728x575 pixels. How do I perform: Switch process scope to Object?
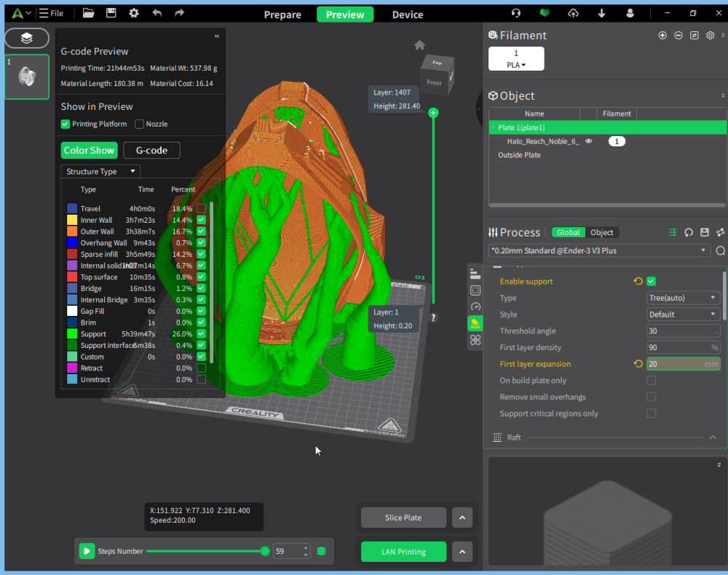602,232
